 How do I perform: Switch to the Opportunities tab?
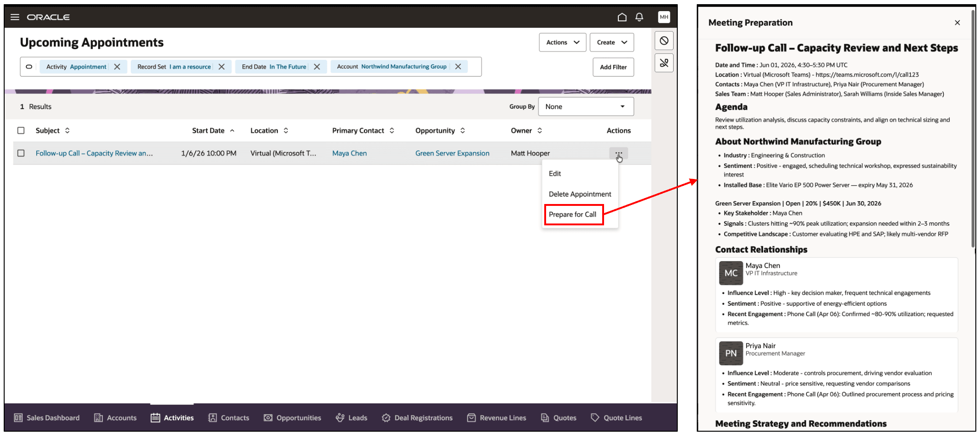point(292,418)
